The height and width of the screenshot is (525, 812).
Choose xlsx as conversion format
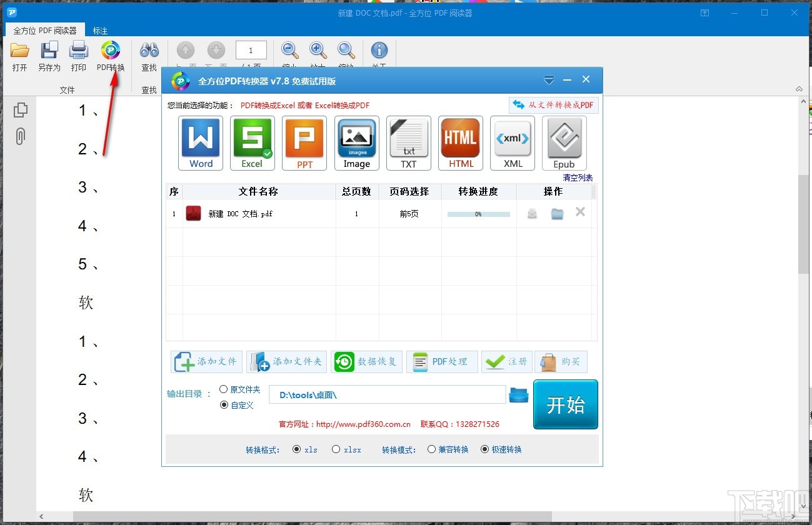pyautogui.click(x=346, y=449)
